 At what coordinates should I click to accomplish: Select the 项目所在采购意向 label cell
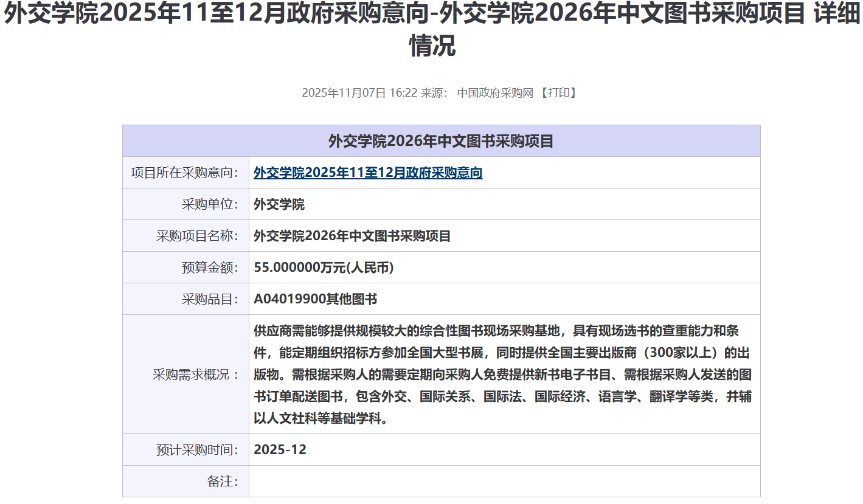click(185, 173)
